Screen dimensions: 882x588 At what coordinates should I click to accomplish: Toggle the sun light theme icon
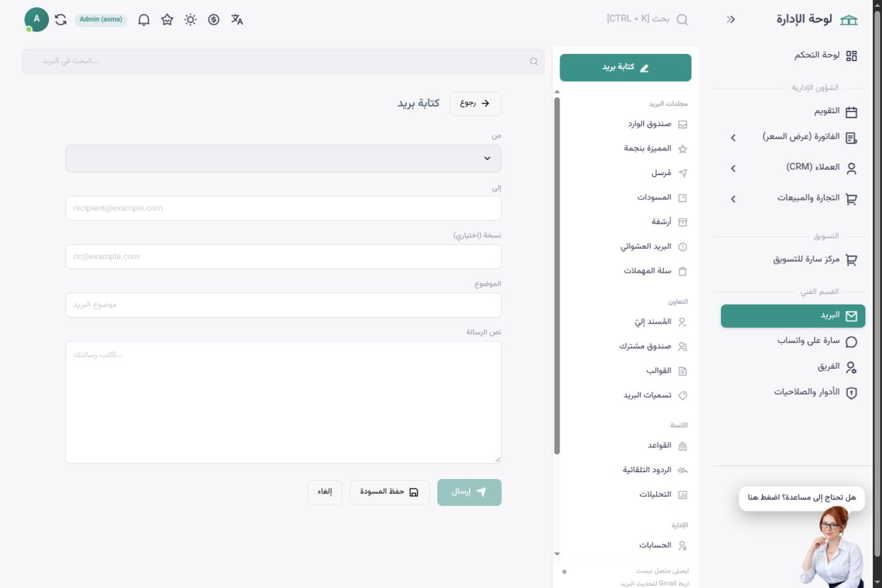pyautogui.click(x=191, y=20)
